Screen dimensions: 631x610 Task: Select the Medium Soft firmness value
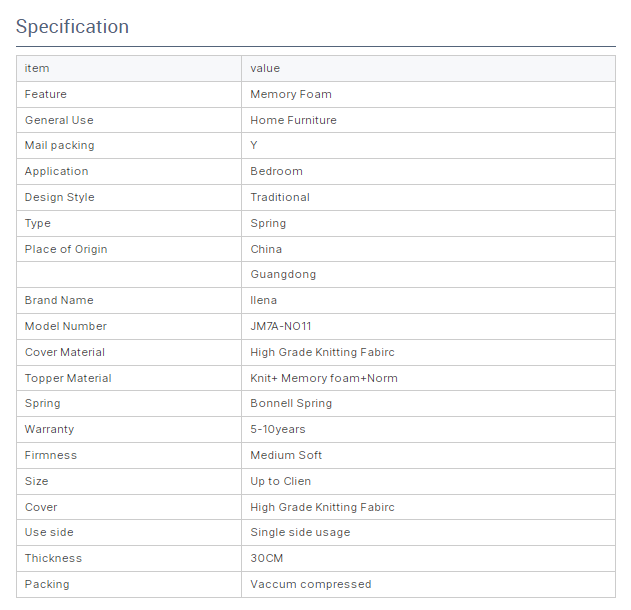286,455
